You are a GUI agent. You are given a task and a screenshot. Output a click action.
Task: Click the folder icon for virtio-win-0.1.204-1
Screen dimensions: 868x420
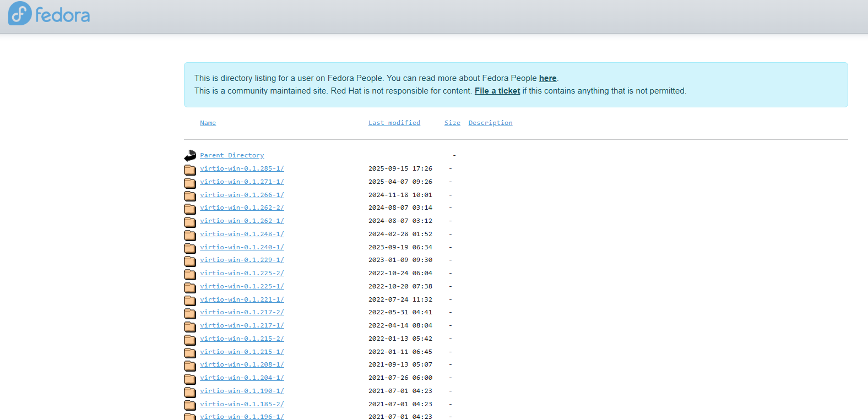tap(190, 378)
